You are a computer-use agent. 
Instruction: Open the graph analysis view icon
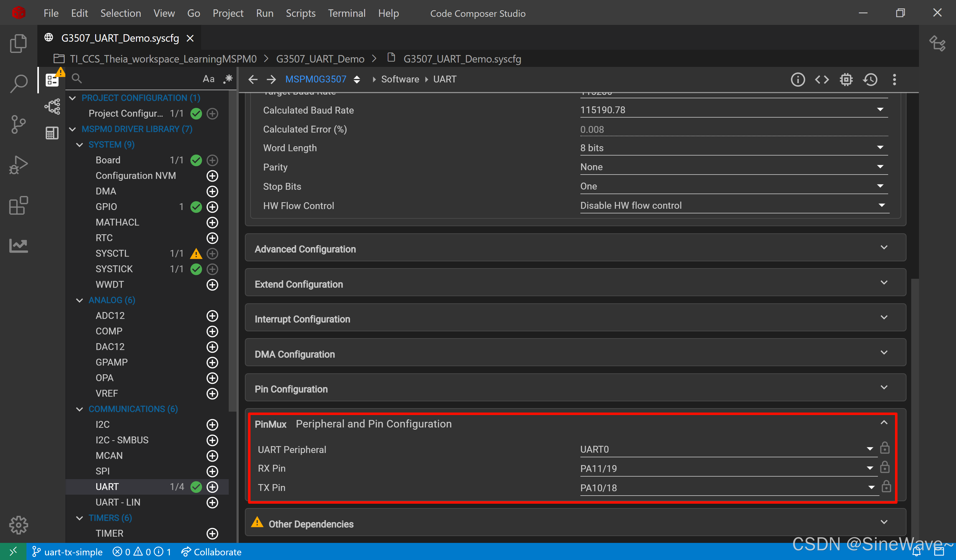pos(18,245)
